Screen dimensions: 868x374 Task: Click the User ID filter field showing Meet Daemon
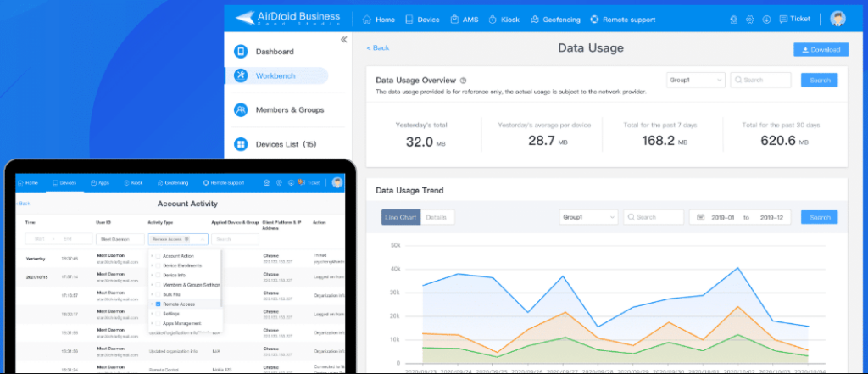click(120, 239)
